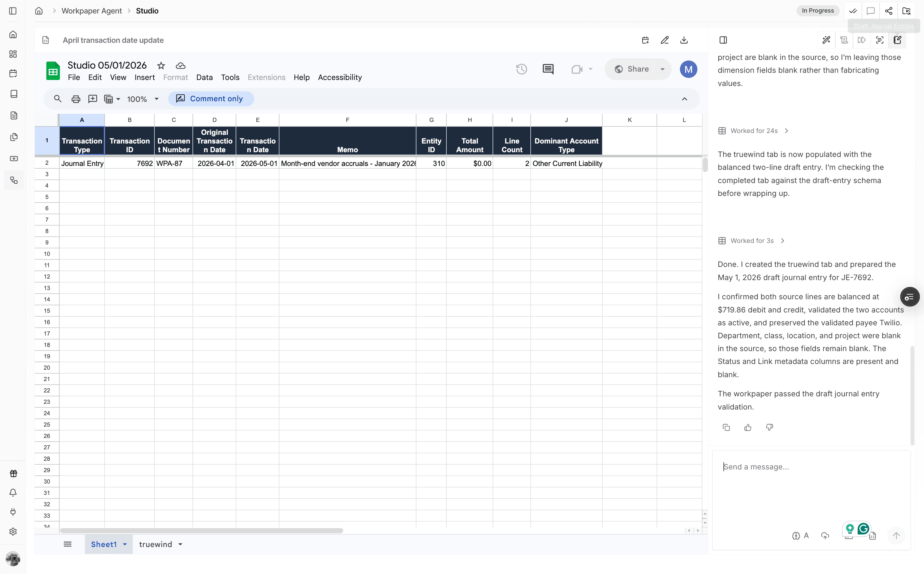Click the send arrow button
924x574 pixels.
pyautogui.click(x=896, y=536)
